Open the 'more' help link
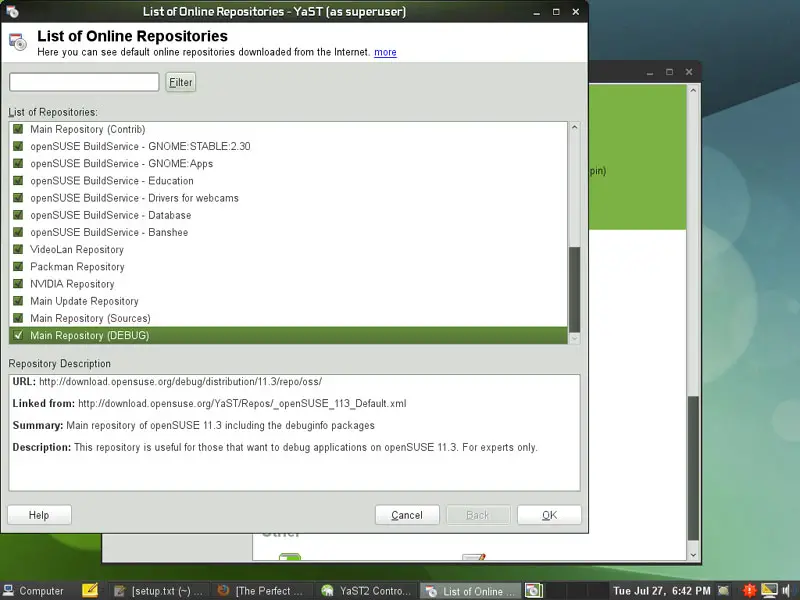Screen dimensions: 800x600 click(385, 52)
